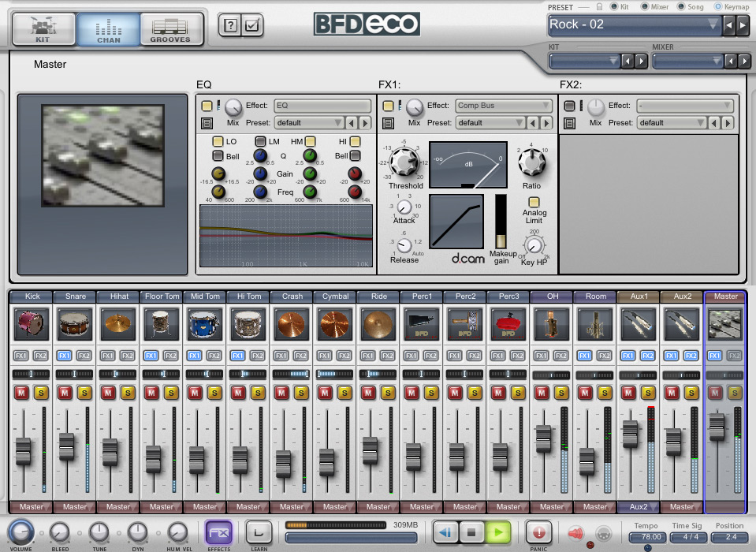Solo the Snare channel
Viewport: 756px width, 552px height.
[84, 393]
